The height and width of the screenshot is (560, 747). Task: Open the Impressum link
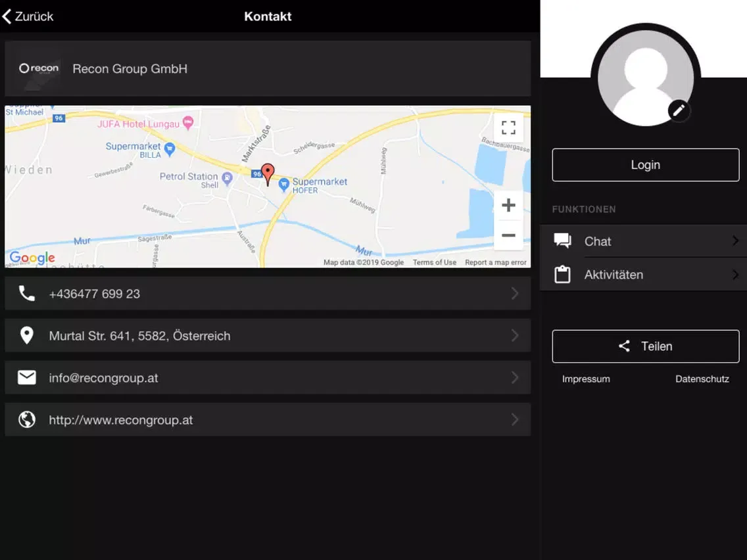click(586, 379)
